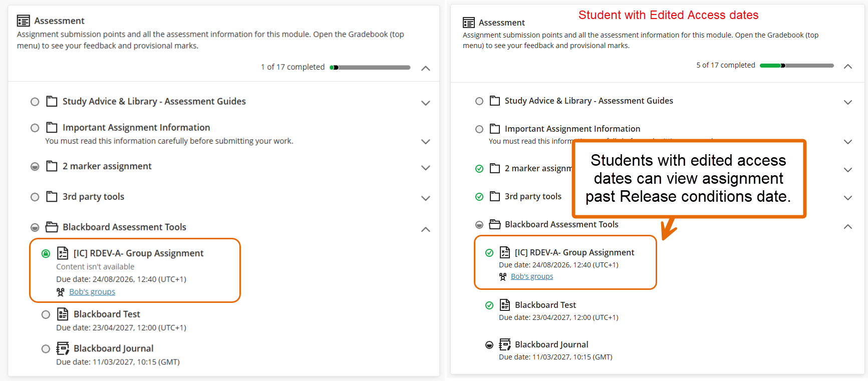
Task: Expand Study Advice & Library chevron, right panel
Action: pos(848,102)
